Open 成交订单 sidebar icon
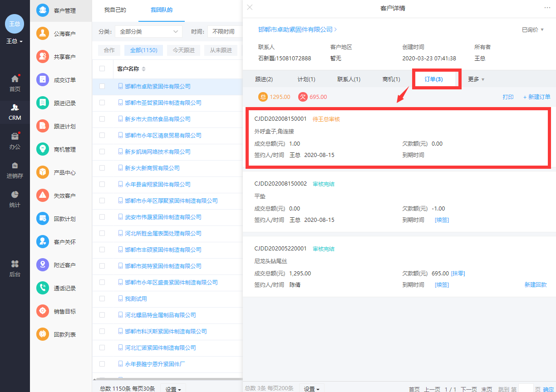 click(43, 80)
